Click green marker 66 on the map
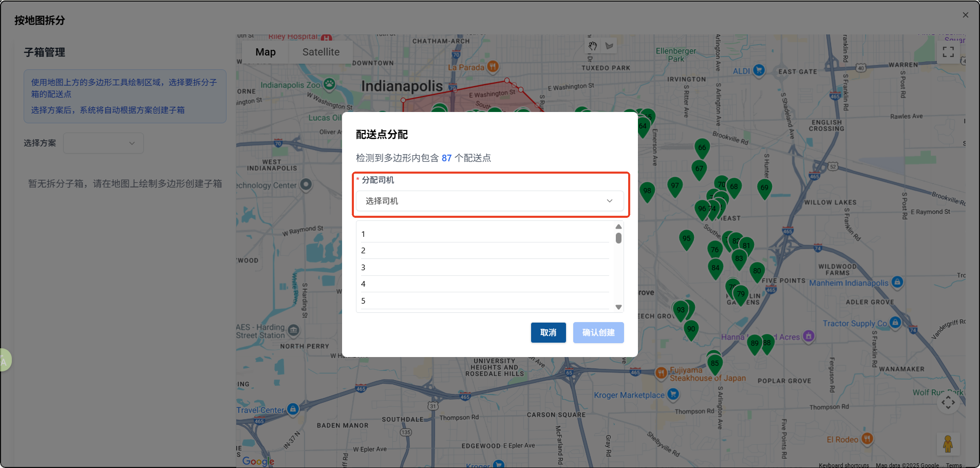 click(702, 148)
